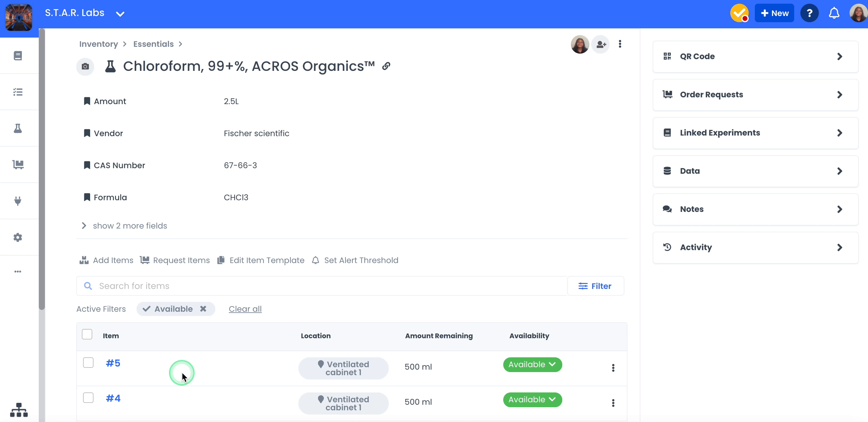Open Available dropdown for item #5

pos(532,365)
